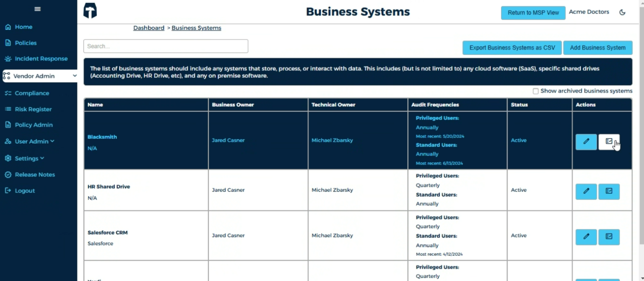644x281 pixels.
Task: Click the pencil icon for HR Shared Drive
Action: (x=586, y=192)
